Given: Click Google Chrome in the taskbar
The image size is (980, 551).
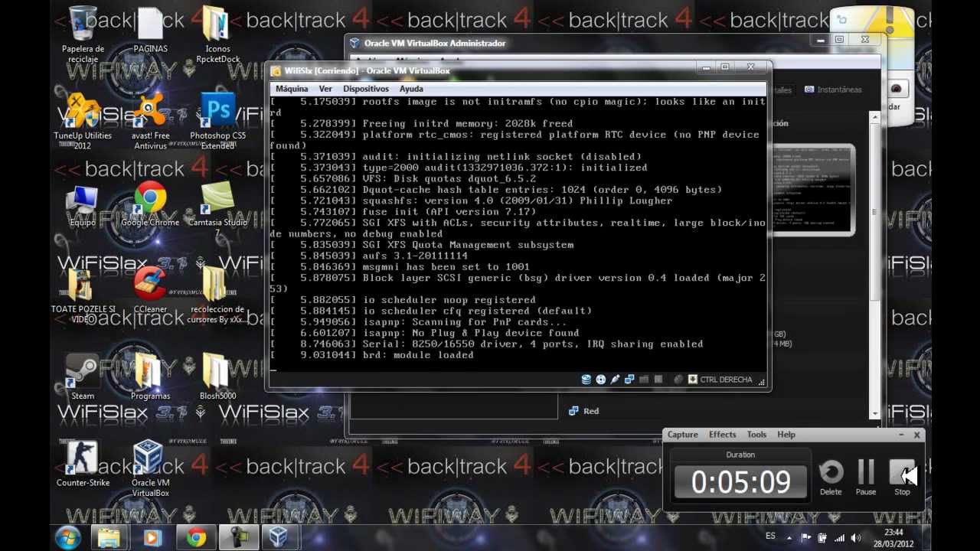Looking at the screenshot, I should (x=196, y=538).
